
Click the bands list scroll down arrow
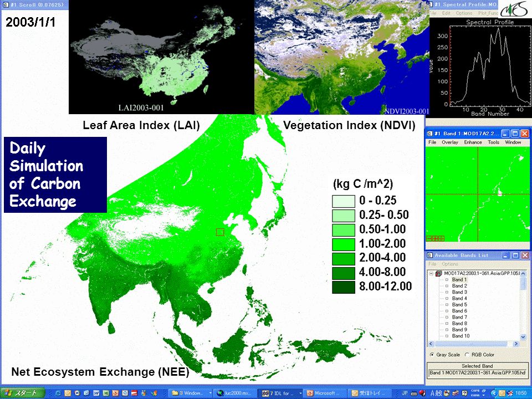point(523,337)
